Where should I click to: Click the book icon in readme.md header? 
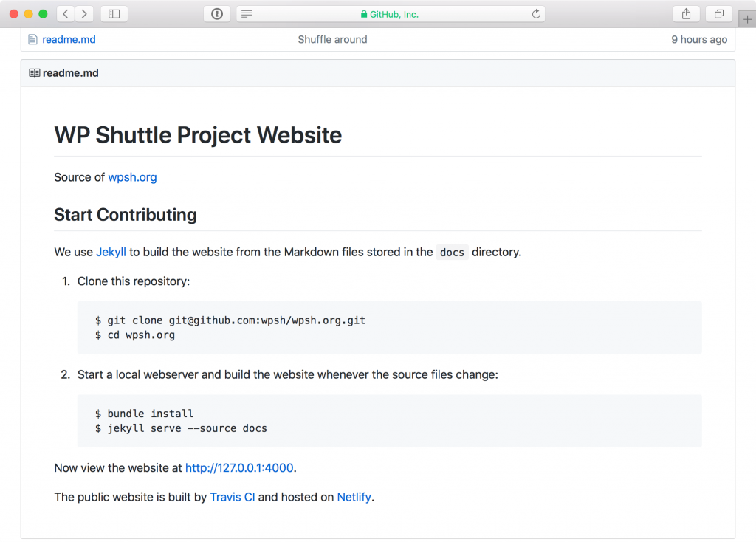coord(34,73)
